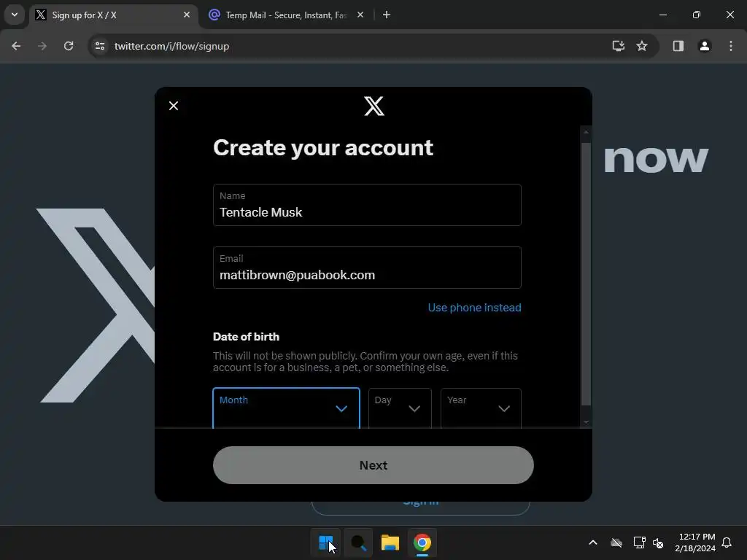Show hidden system tray icons
747x560 pixels.
tap(593, 542)
